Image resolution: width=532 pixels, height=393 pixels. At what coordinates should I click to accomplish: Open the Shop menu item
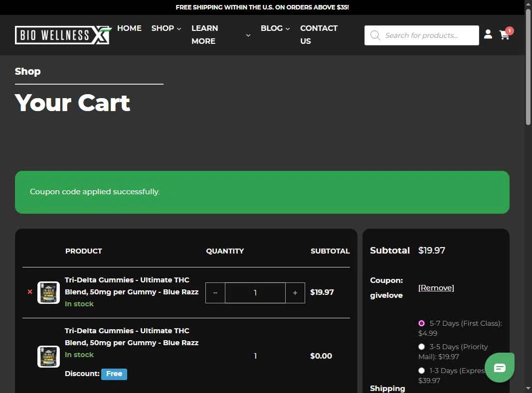[x=163, y=28]
